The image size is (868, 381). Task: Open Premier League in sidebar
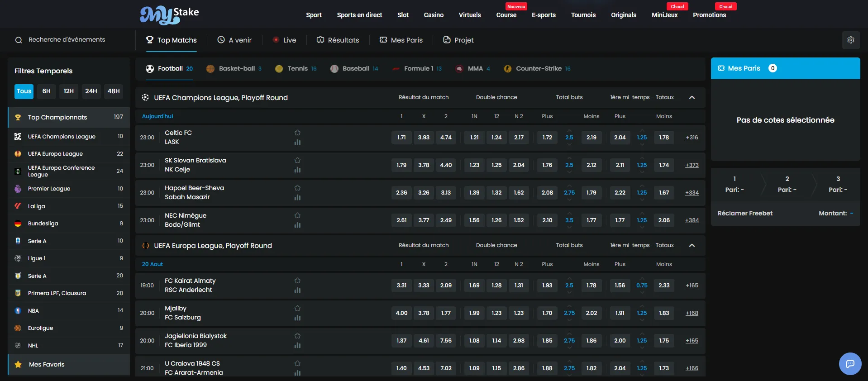[x=69, y=189]
